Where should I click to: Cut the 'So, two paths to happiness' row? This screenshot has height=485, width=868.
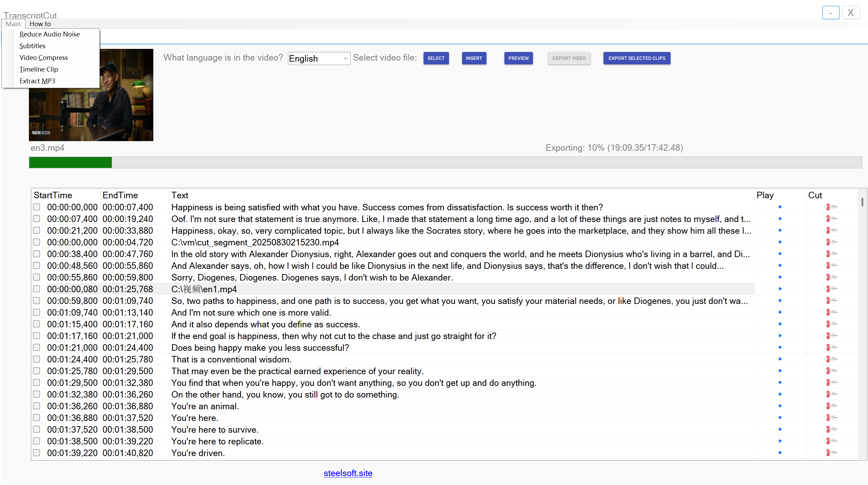(x=832, y=301)
